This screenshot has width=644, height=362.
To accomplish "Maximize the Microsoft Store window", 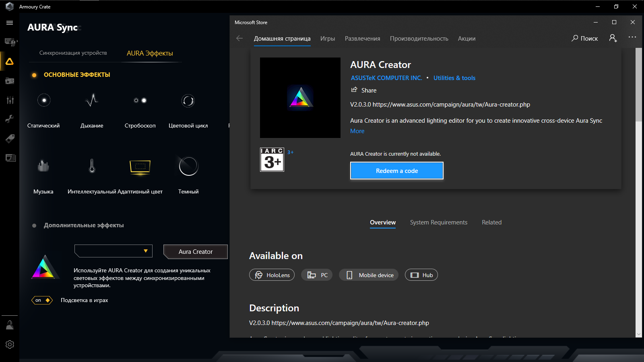I will 614,22.
